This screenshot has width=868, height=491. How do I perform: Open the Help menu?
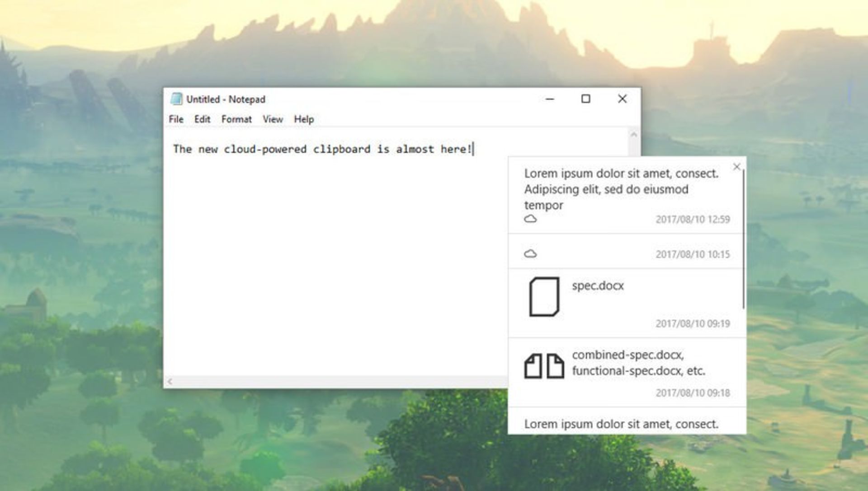coord(303,119)
